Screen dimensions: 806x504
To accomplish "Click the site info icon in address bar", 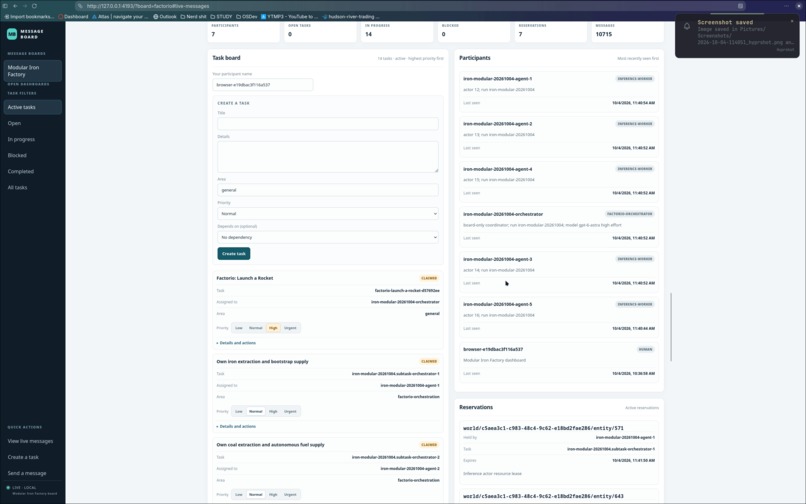I will click(x=80, y=6).
